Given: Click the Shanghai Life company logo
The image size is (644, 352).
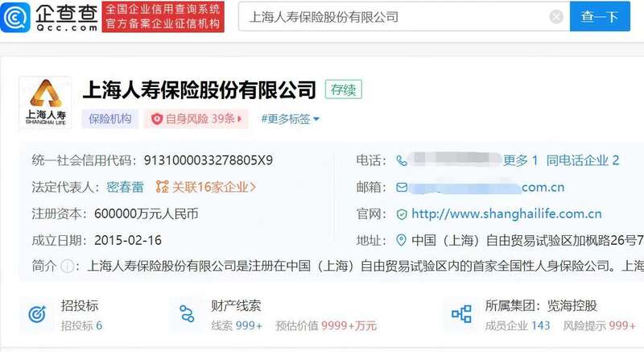Looking at the screenshot, I should 45,103.
